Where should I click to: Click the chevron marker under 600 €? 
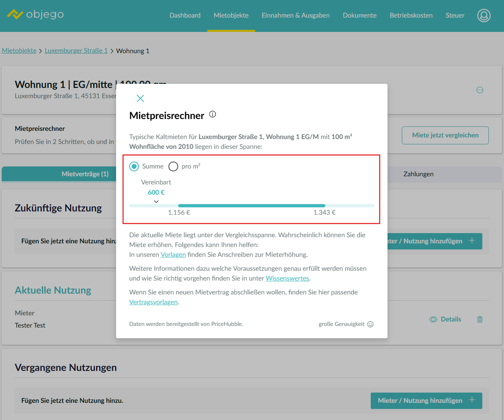tap(156, 202)
